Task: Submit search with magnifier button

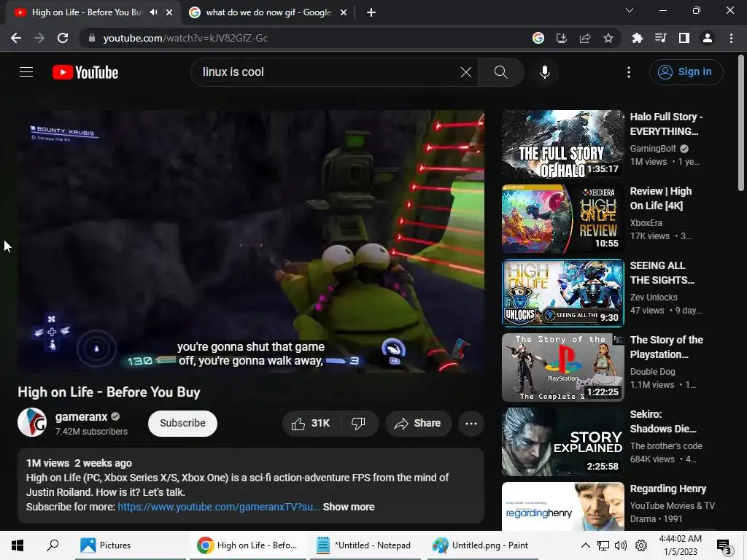Action: [x=500, y=72]
